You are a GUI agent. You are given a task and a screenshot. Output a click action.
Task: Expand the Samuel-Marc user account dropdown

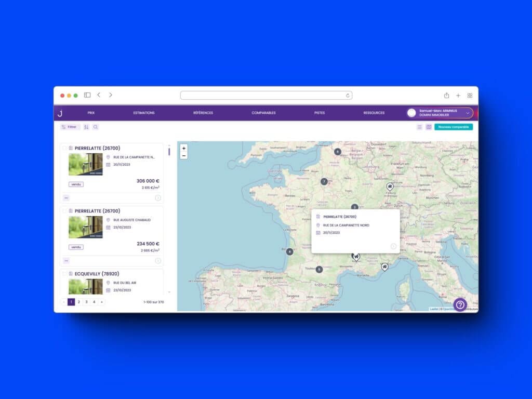(468, 113)
